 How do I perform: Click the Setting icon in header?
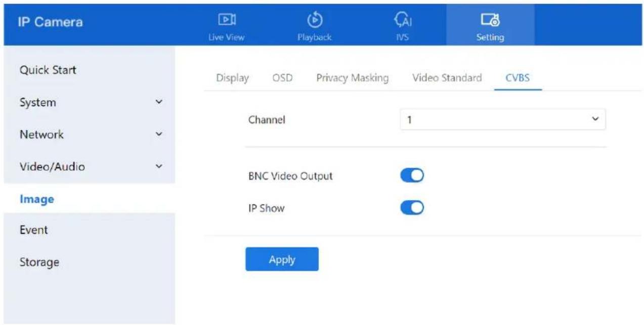pos(491,19)
